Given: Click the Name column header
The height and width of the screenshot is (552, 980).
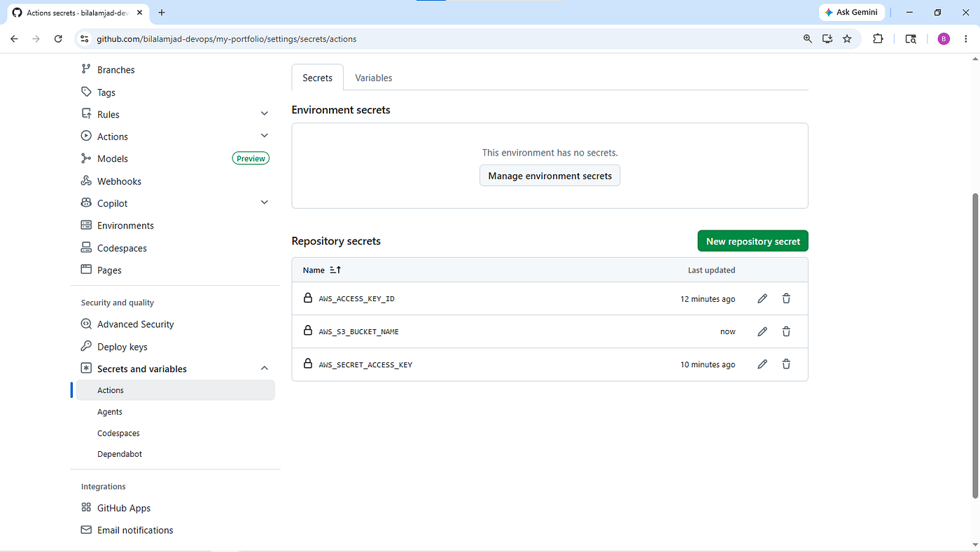Looking at the screenshot, I should pos(314,270).
